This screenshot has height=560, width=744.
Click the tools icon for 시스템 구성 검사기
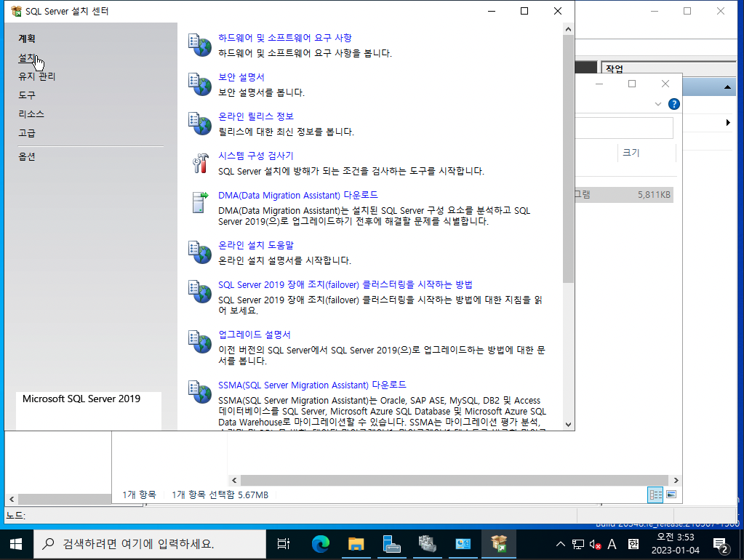coord(200,163)
